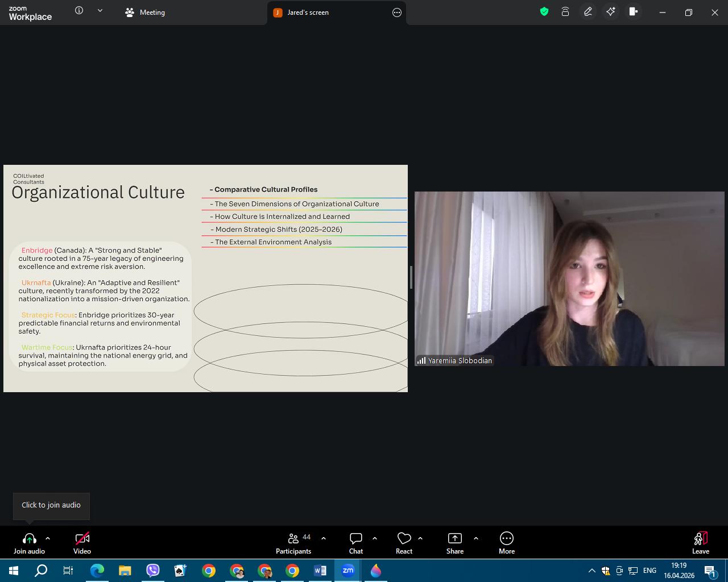Expand the Share options arrow
Image resolution: width=728 pixels, height=582 pixels.
click(476, 538)
